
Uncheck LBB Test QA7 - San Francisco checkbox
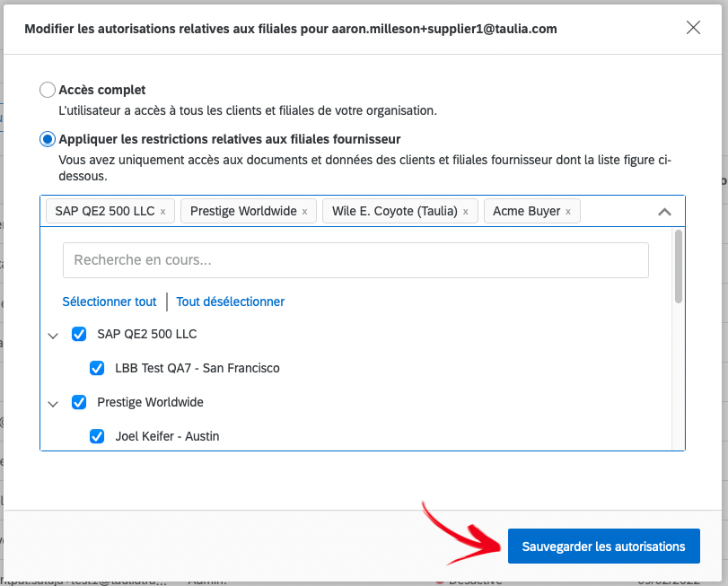[97, 368]
